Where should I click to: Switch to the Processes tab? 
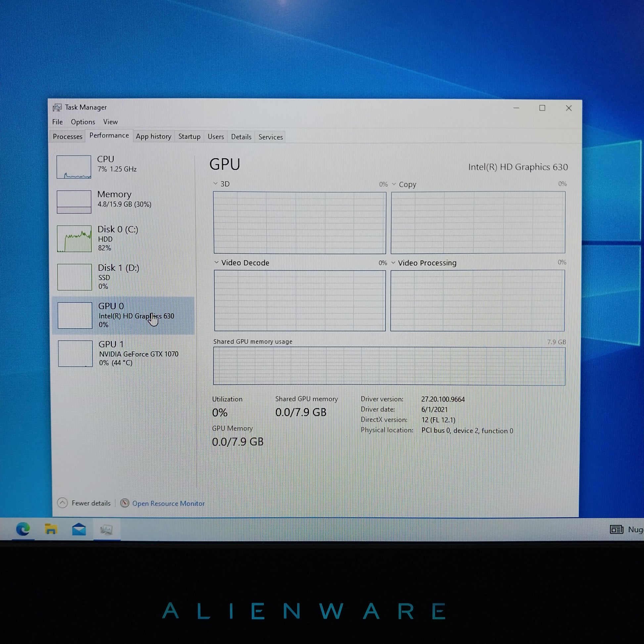[68, 137]
